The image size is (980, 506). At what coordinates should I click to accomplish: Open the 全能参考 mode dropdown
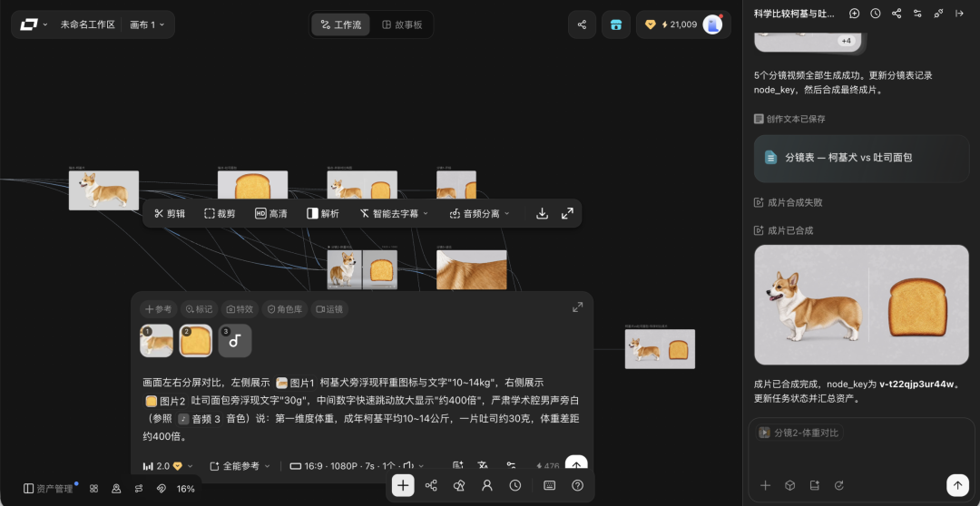(240, 466)
